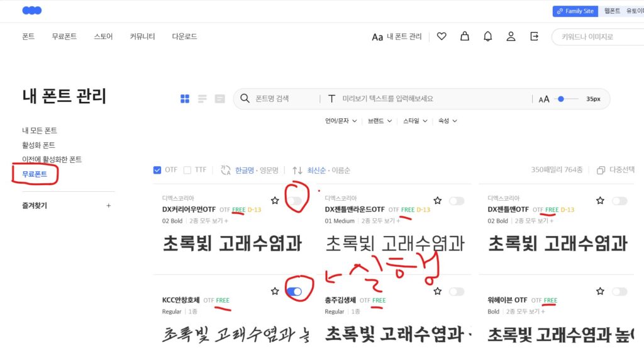Image resolution: width=644 pixels, height=353 pixels.
Task: Open the 다운로드 menu
Action: coord(184,36)
